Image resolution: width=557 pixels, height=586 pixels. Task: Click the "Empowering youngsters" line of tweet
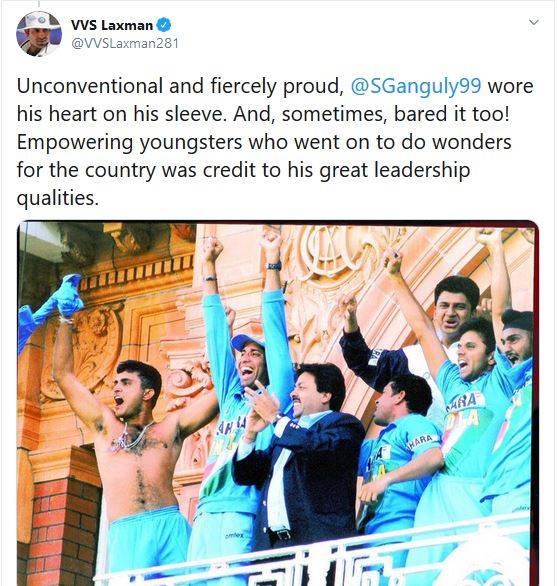(264, 142)
